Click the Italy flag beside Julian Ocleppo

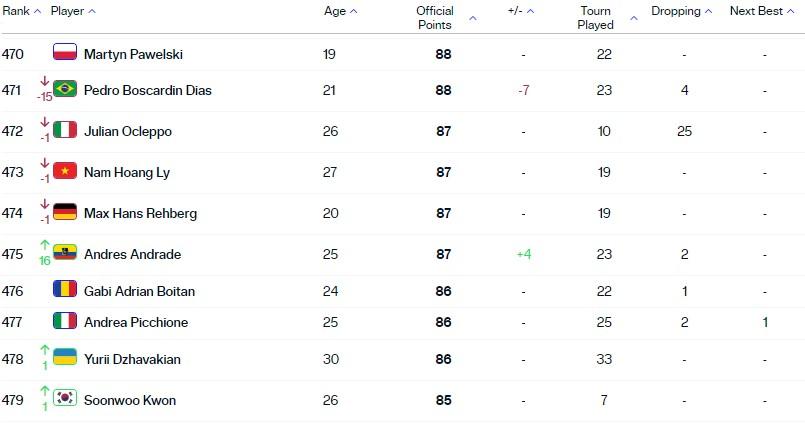point(65,129)
